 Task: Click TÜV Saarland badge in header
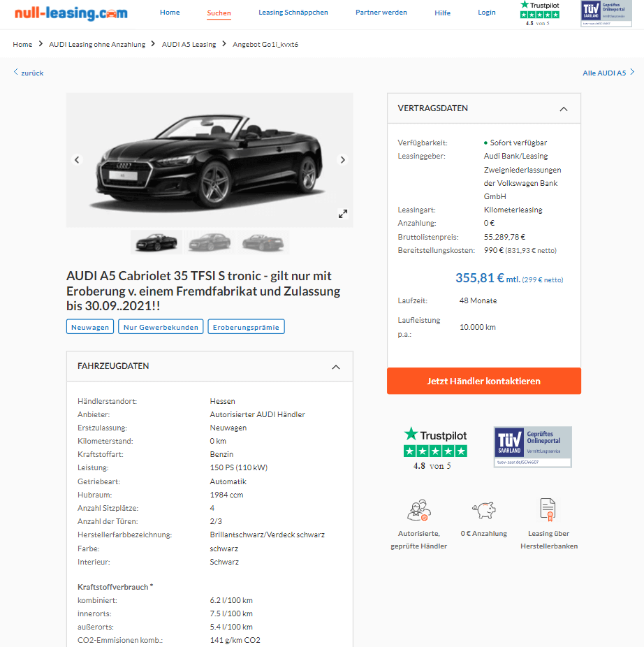(606, 13)
